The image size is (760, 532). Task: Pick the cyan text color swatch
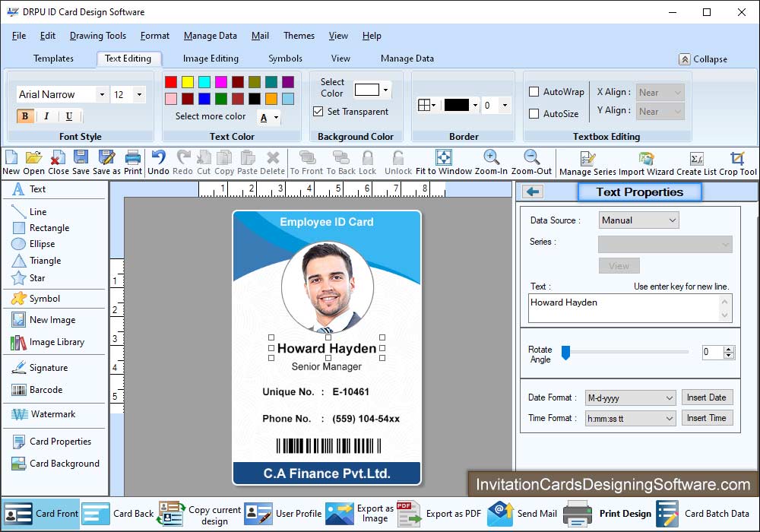point(204,82)
